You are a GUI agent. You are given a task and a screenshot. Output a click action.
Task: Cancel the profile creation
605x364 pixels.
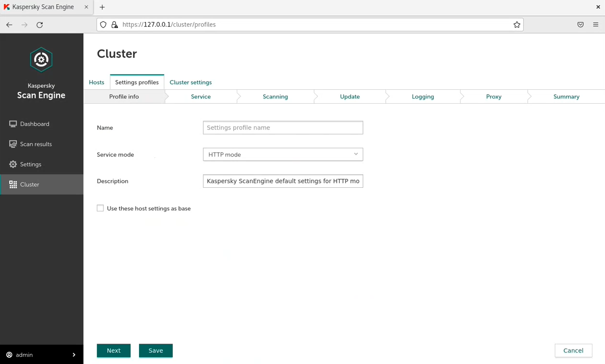coord(573,350)
